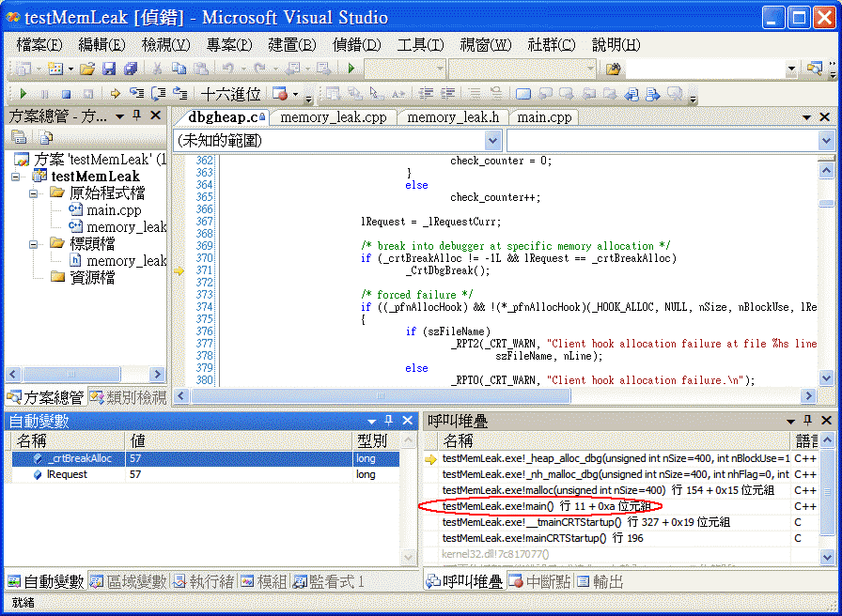Click the Stop Debugging square icon
The width and height of the screenshot is (842, 616).
66,94
